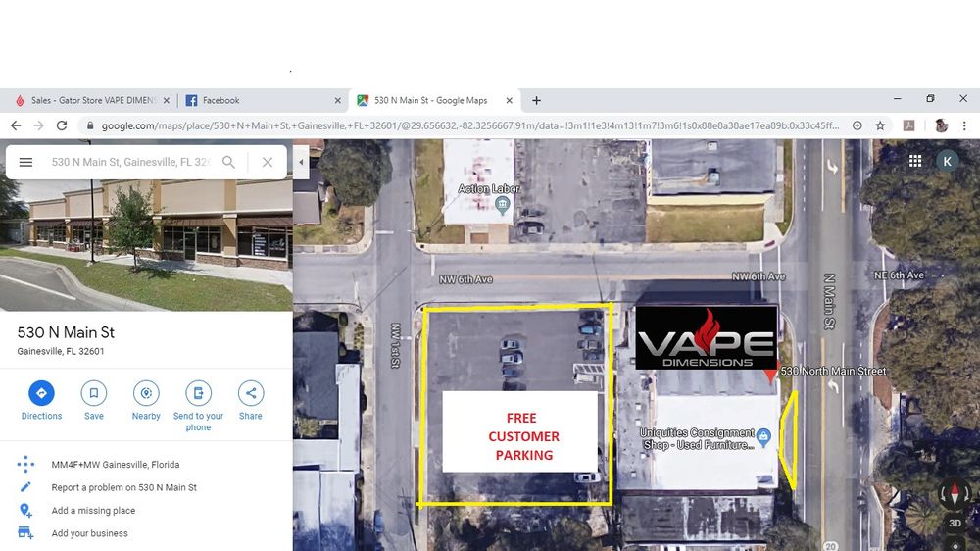Share this location via Share icon
Viewport: 980px width, 551px height.
[251, 393]
